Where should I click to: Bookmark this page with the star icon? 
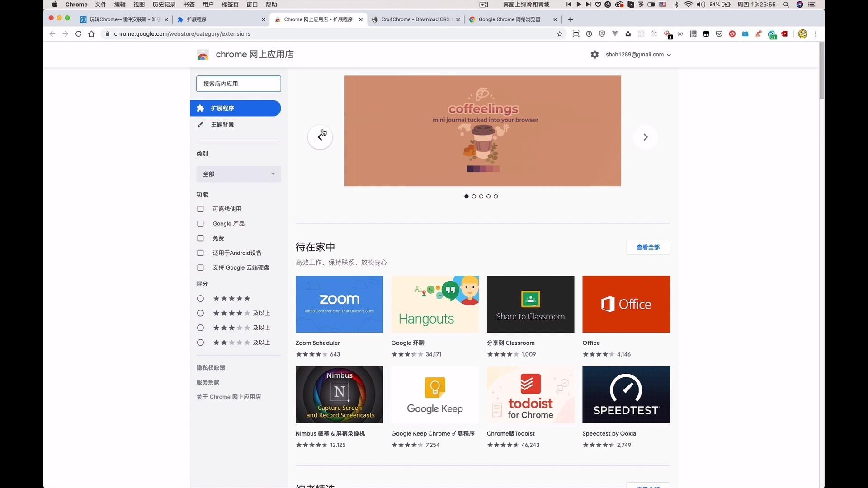pyautogui.click(x=560, y=34)
